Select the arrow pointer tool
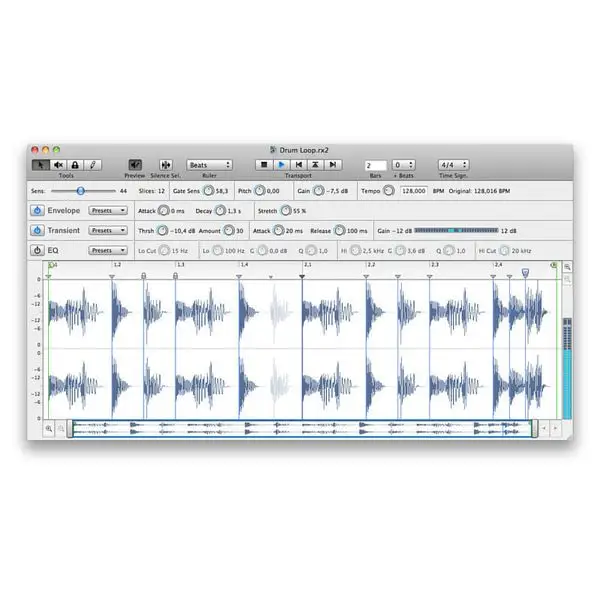The height and width of the screenshot is (600, 600). click(x=41, y=165)
